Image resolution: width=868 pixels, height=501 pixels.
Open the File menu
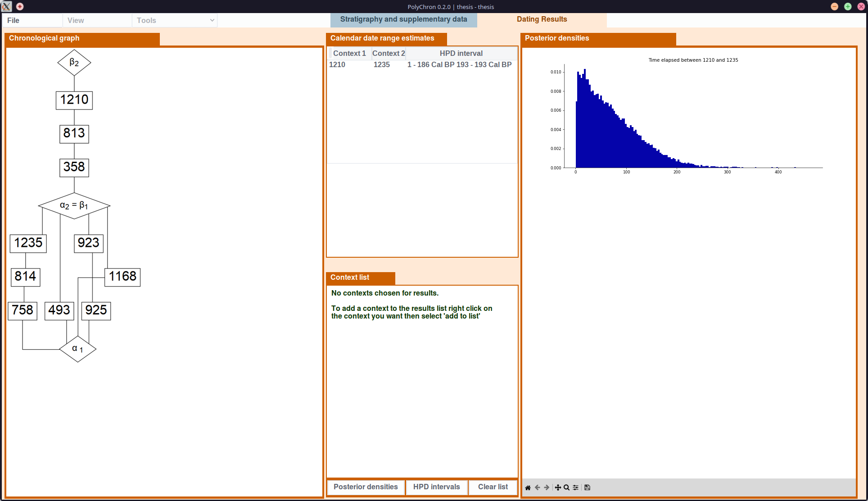(x=14, y=20)
